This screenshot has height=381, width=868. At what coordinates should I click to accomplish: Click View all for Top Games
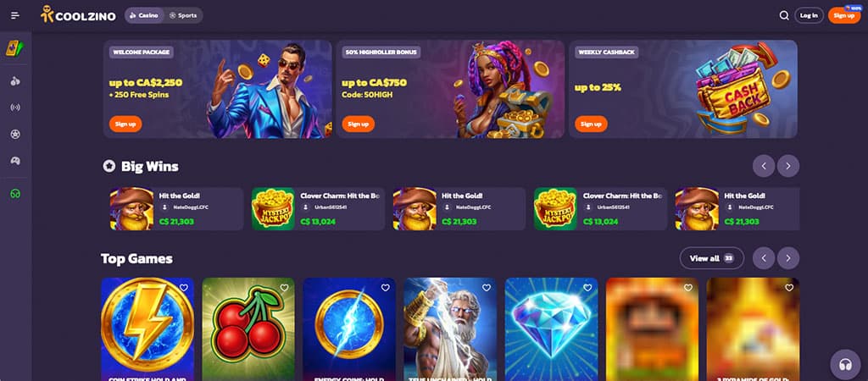click(x=712, y=258)
